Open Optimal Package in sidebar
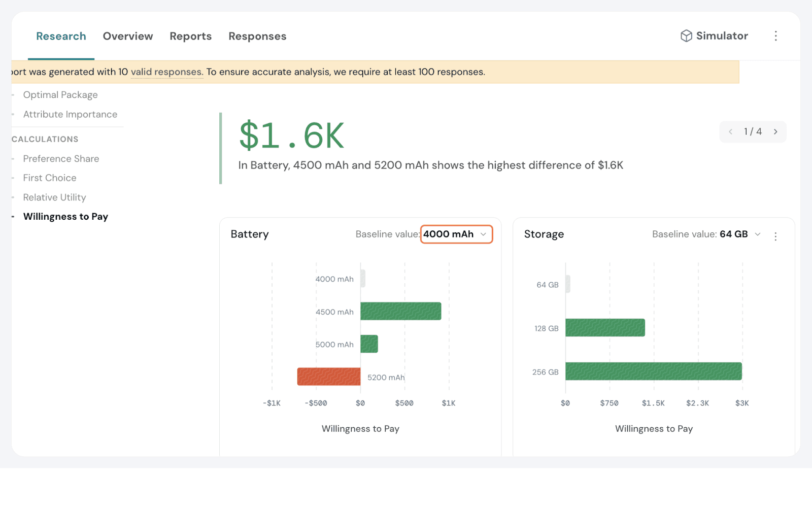 point(60,95)
